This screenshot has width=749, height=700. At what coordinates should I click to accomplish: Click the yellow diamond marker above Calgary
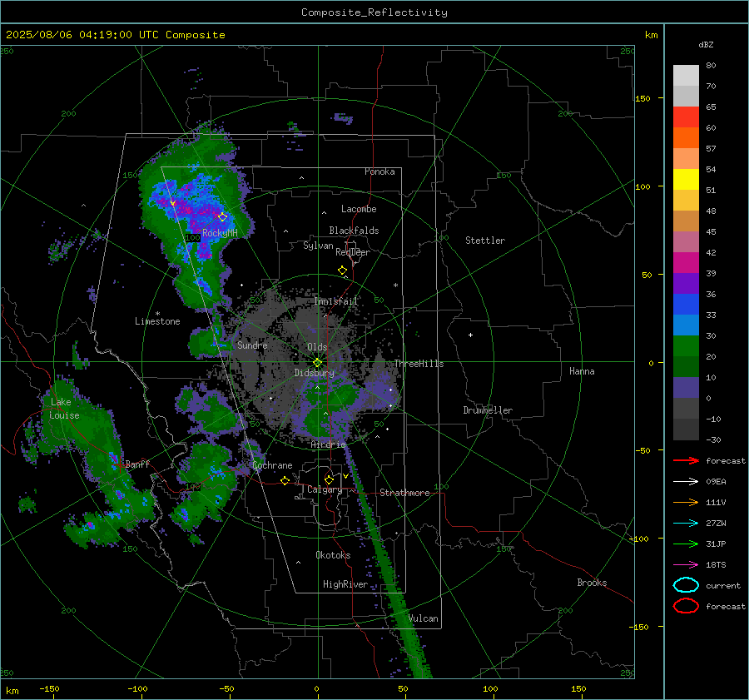[329, 479]
